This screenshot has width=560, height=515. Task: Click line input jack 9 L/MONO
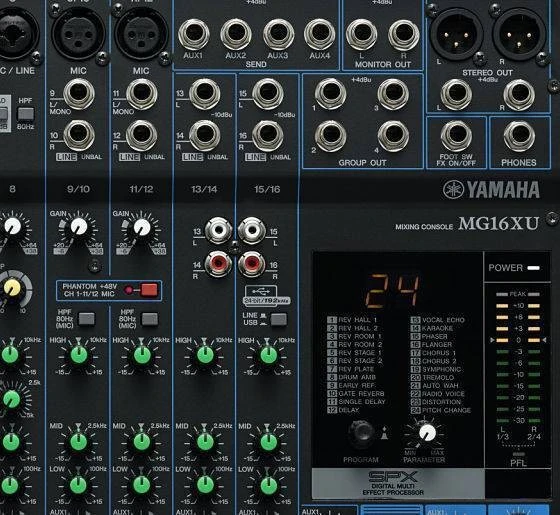[x=79, y=94]
